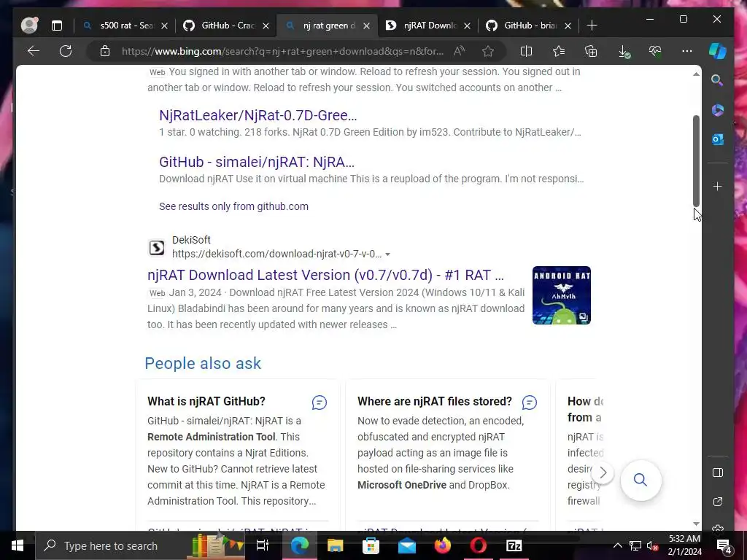Select Where are njRAT files stored question

click(435, 402)
